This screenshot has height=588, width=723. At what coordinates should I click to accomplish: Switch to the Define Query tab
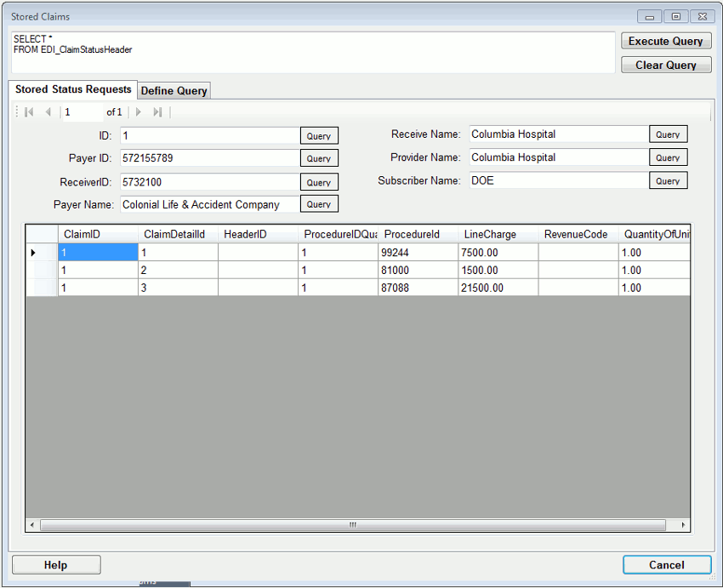pyautogui.click(x=174, y=90)
